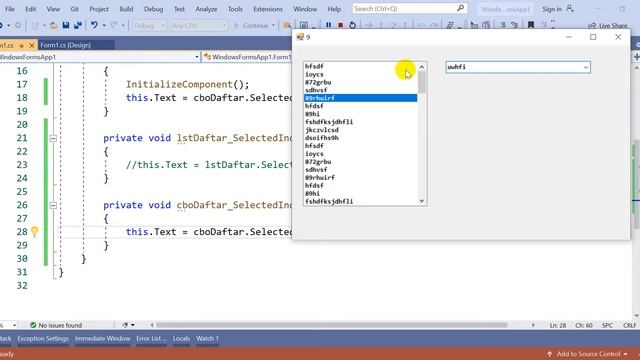The width and height of the screenshot is (640, 360).
Task: Open the Extensions menu
Action: point(268,9)
